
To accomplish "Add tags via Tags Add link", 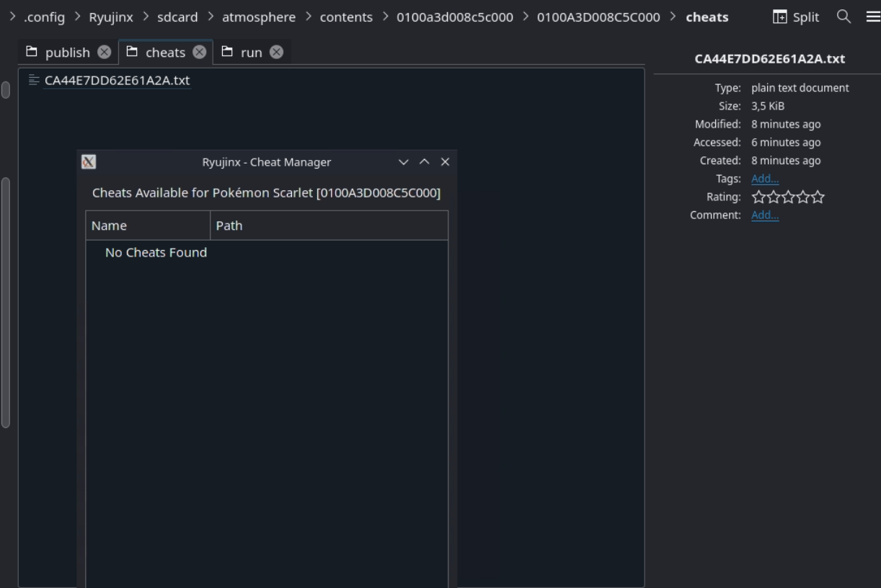I will [x=765, y=179].
